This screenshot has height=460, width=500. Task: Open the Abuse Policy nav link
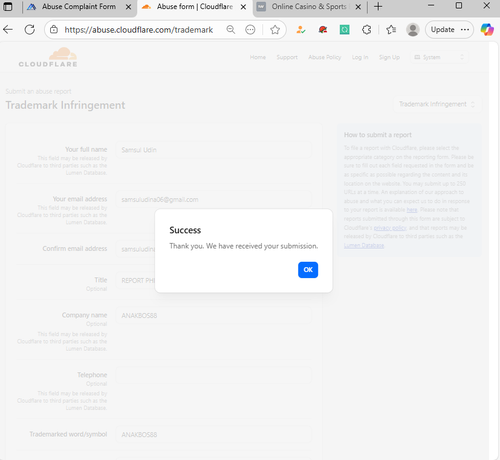pos(325,57)
